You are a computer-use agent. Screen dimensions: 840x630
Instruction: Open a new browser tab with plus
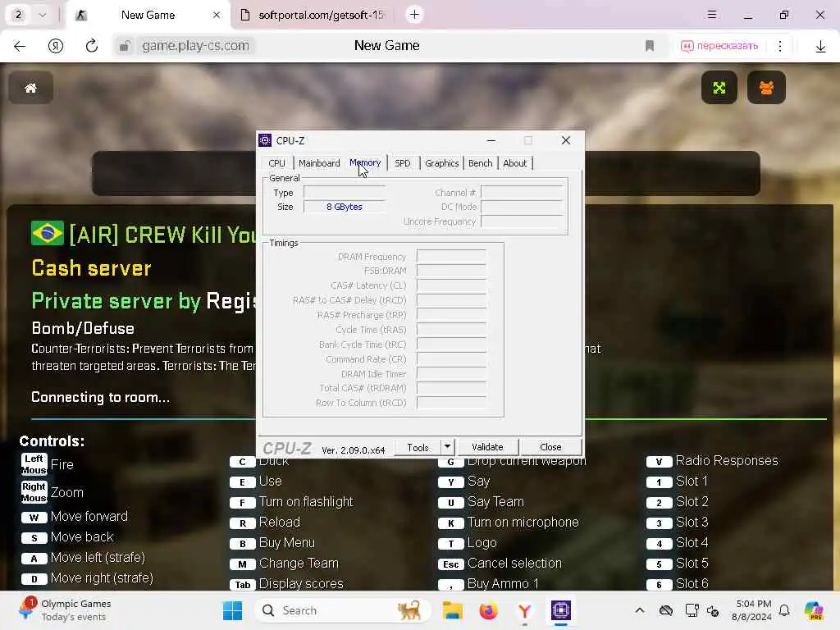pos(414,15)
